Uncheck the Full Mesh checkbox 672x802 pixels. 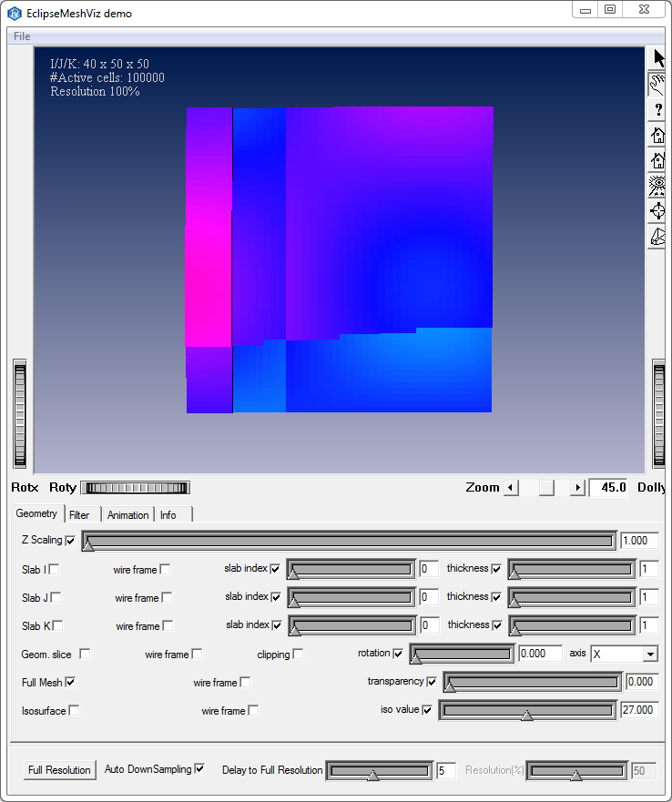tap(70, 682)
